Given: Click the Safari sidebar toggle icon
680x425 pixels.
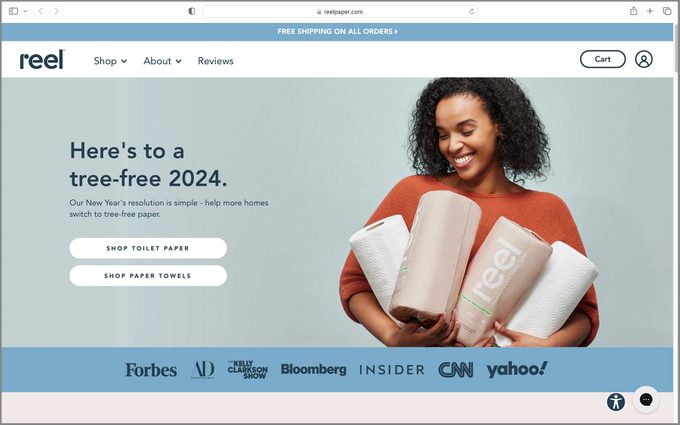Looking at the screenshot, I should pos(13,11).
